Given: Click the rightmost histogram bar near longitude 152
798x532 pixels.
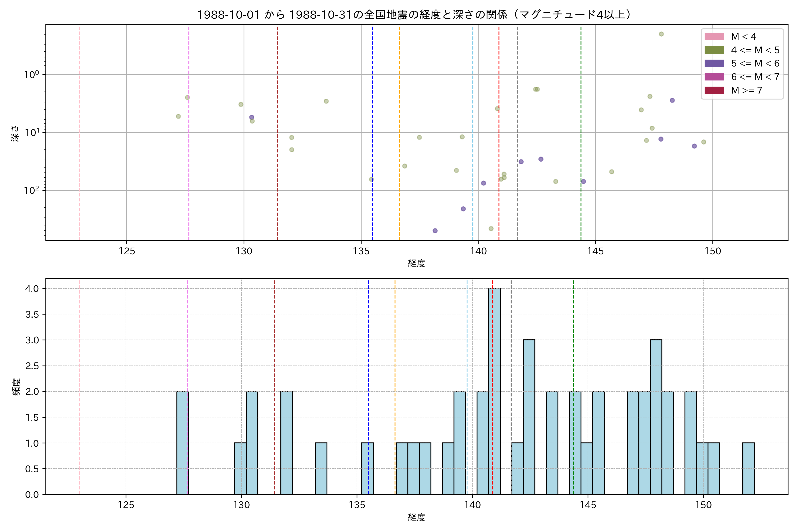Looking at the screenshot, I should [749, 468].
